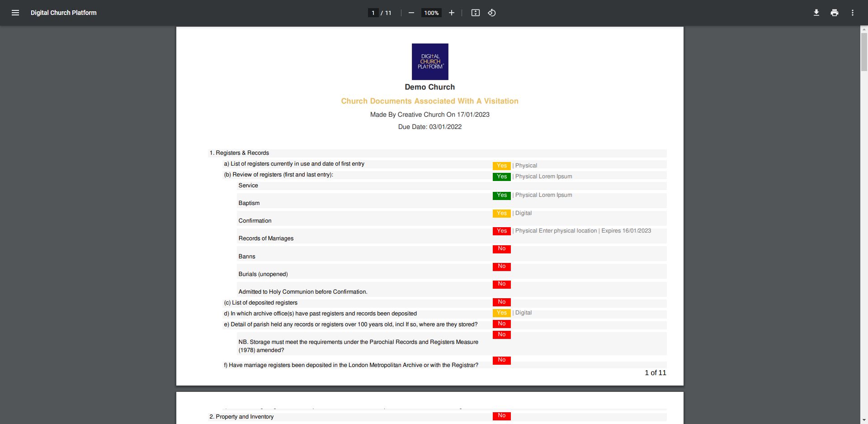Click the zoom in plus icon
This screenshot has width=868, height=424.
click(451, 13)
